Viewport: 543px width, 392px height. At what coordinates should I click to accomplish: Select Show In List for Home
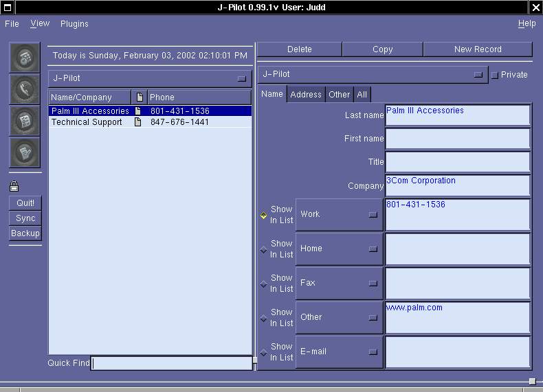point(264,249)
